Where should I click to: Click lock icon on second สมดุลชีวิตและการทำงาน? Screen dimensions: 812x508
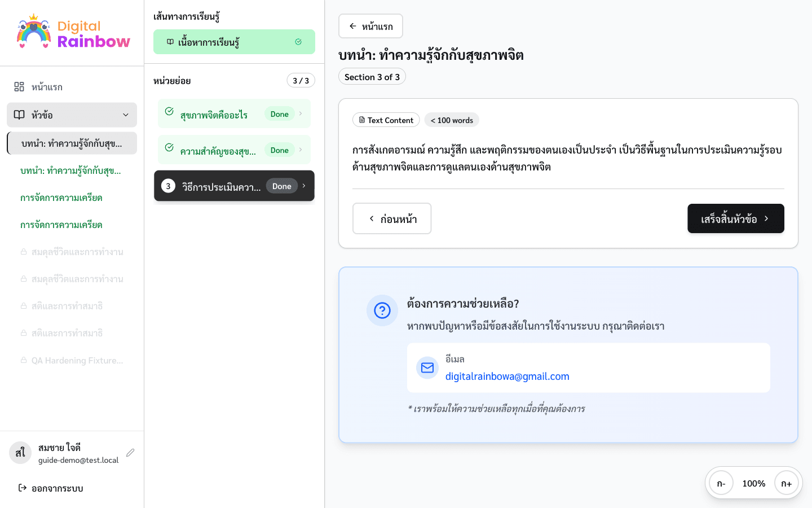tap(24, 279)
